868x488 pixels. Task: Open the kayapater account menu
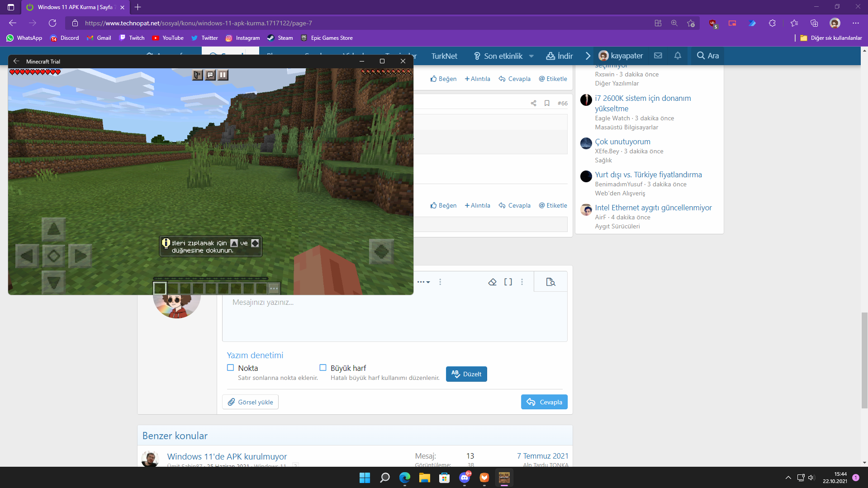click(621, 56)
